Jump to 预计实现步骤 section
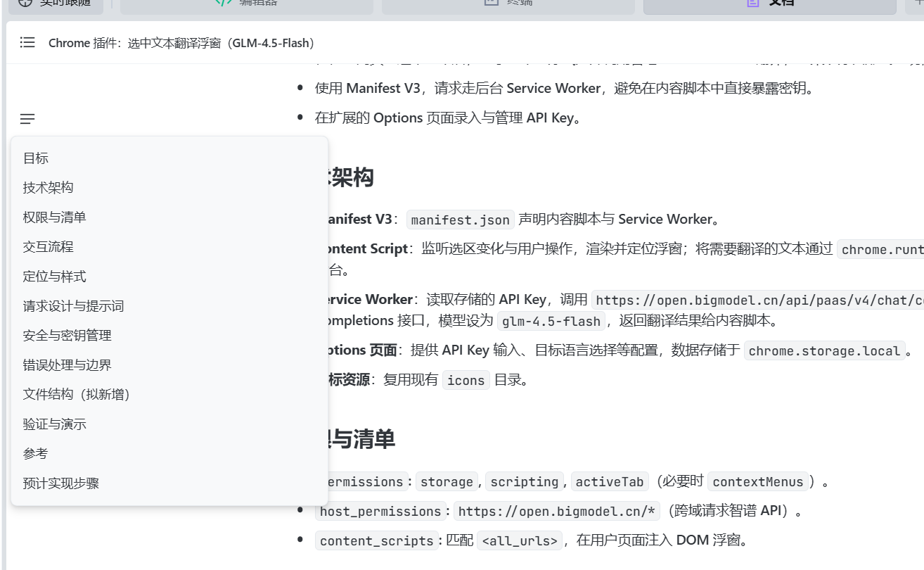 tap(60, 483)
